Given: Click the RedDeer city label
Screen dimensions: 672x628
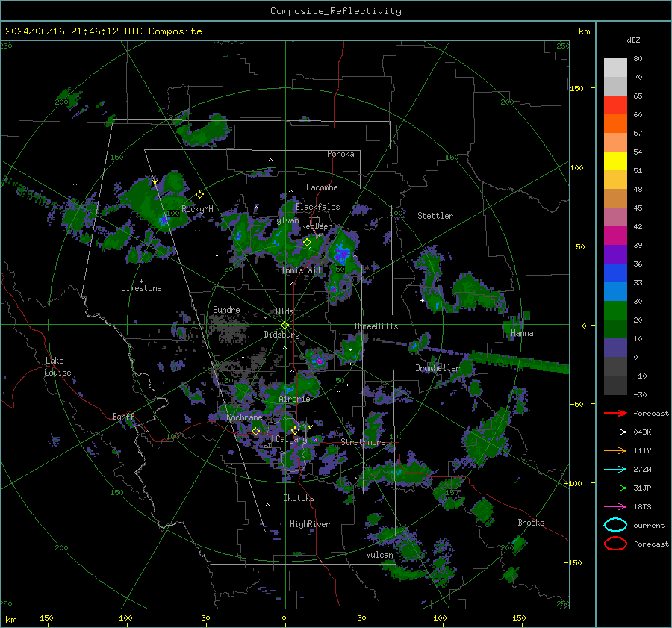Looking at the screenshot, I should (317, 226).
